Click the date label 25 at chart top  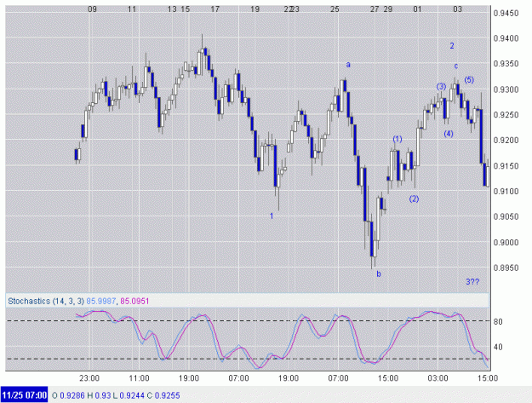335,9
